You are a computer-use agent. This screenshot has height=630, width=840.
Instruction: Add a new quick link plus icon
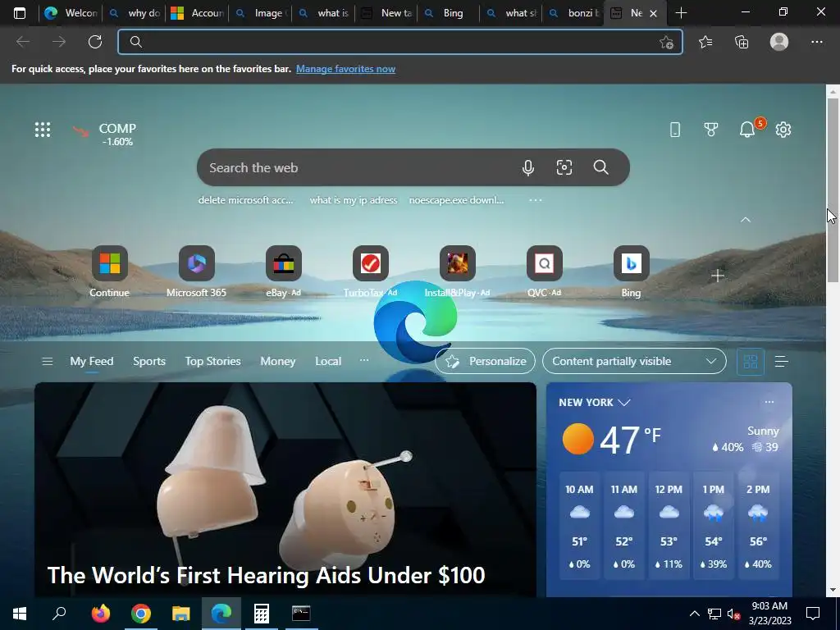point(717,276)
